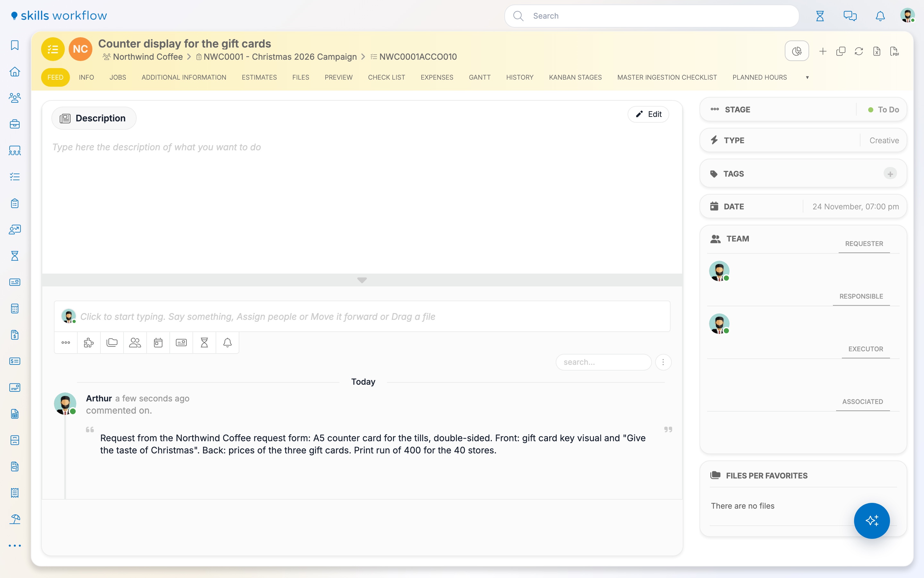Expand the sidebar more options ellipsis

pyautogui.click(x=14, y=546)
